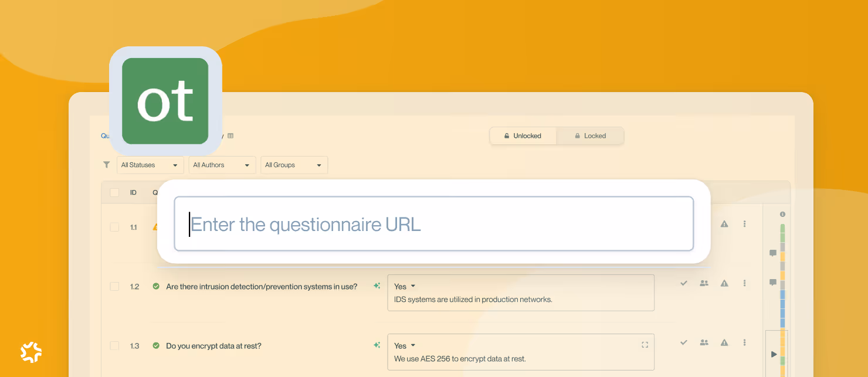Click the table grid icon beside the title
This screenshot has height=377, width=868.
(x=230, y=136)
